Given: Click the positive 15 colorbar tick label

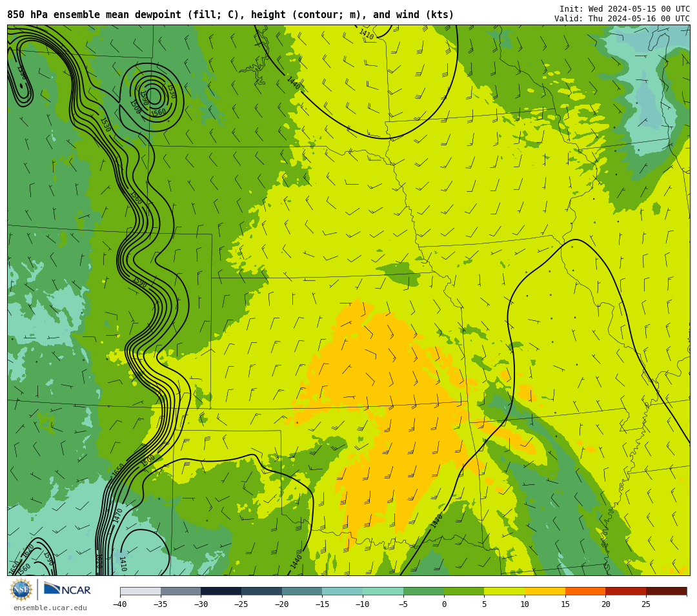Looking at the screenshot, I should click(565, 604).
